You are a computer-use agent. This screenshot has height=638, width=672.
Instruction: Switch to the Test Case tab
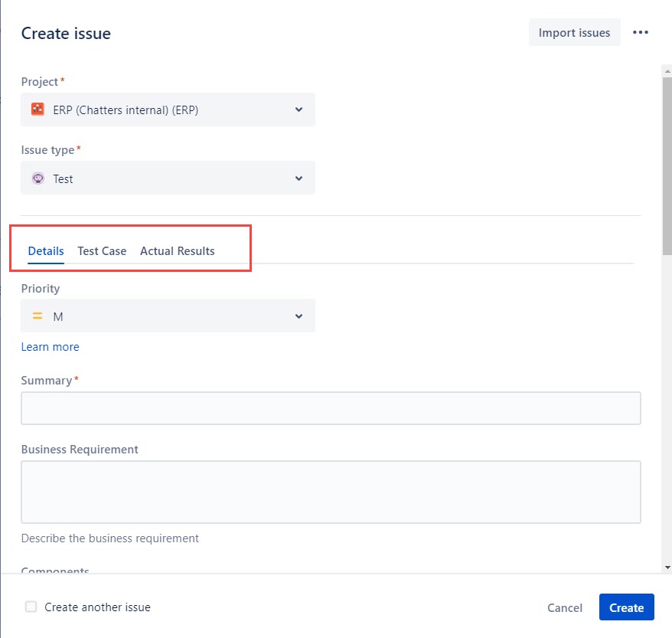pos(102,251)
